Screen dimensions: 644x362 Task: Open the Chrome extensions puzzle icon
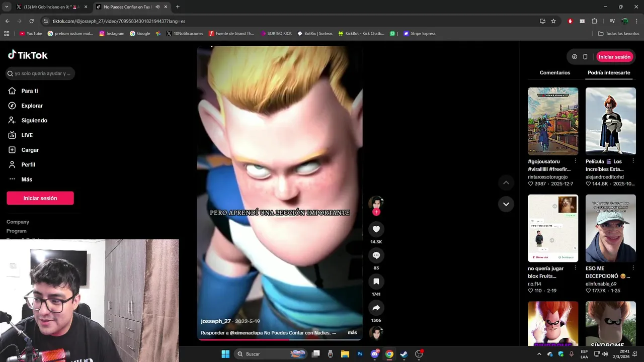click(x=594, y=21)
